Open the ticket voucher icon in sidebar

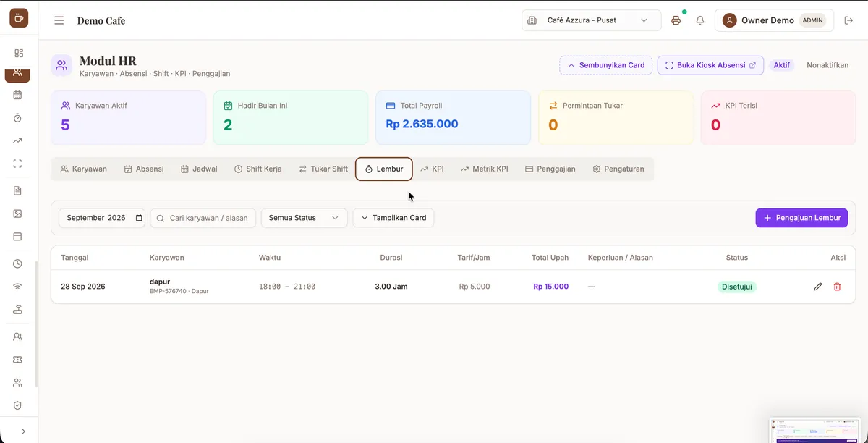click(18, 360)
